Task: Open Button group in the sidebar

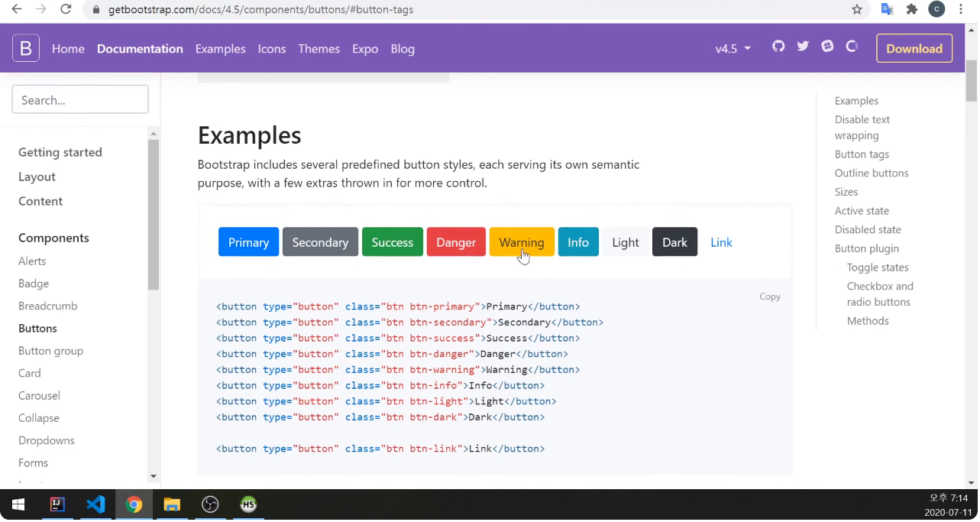Action: pyautogui.click(x=50, y=351)
